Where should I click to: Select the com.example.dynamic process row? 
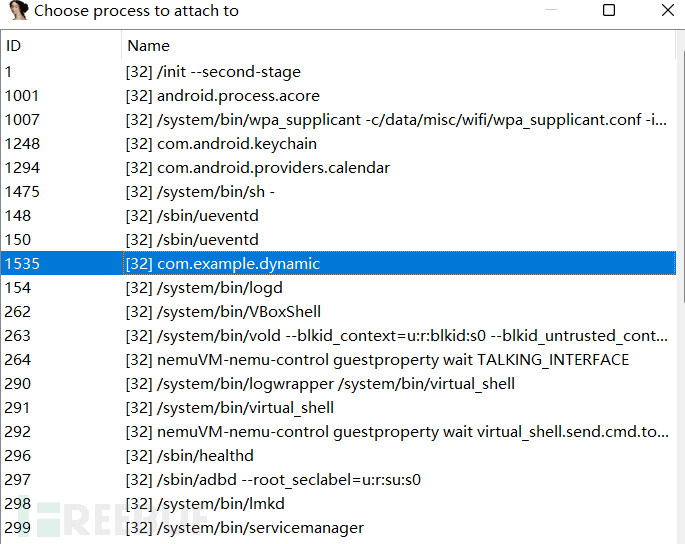pyautogui.click(x=338, y=263)
